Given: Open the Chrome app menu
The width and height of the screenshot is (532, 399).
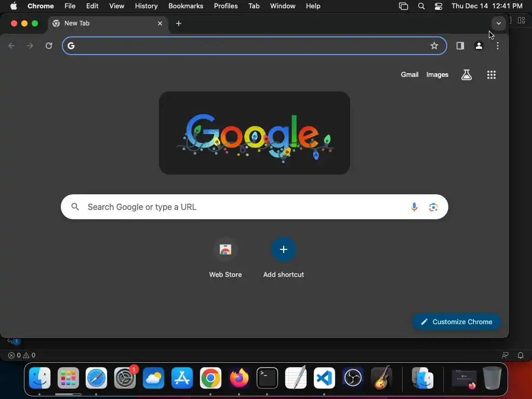Looking at the screenshot, I should pyautogui.click(x=41, y=6).
